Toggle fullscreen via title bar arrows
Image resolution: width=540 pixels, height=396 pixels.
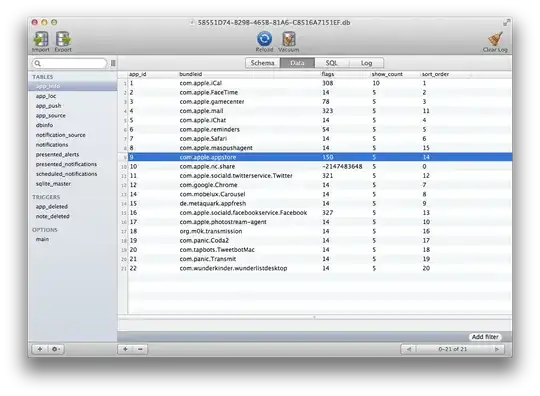506,23
